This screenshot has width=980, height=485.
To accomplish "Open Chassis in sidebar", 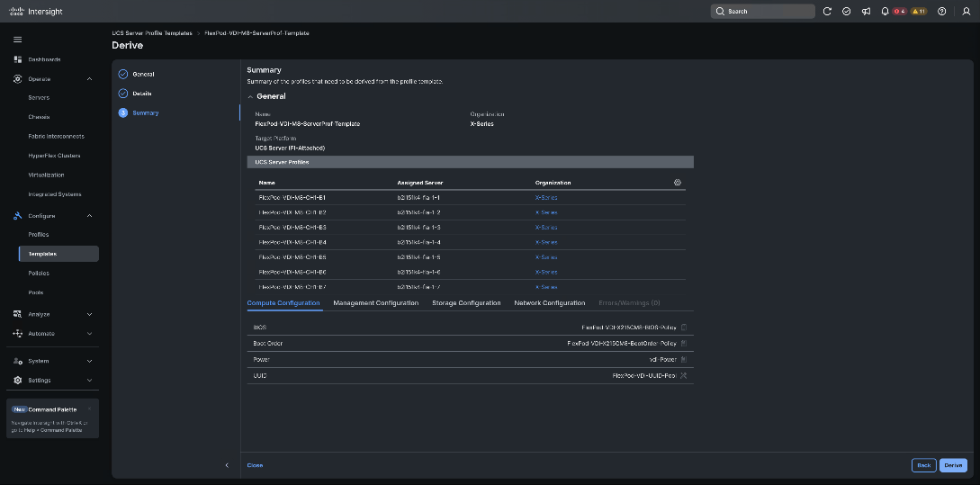I will pyautogui.click(x=39, y=117).
